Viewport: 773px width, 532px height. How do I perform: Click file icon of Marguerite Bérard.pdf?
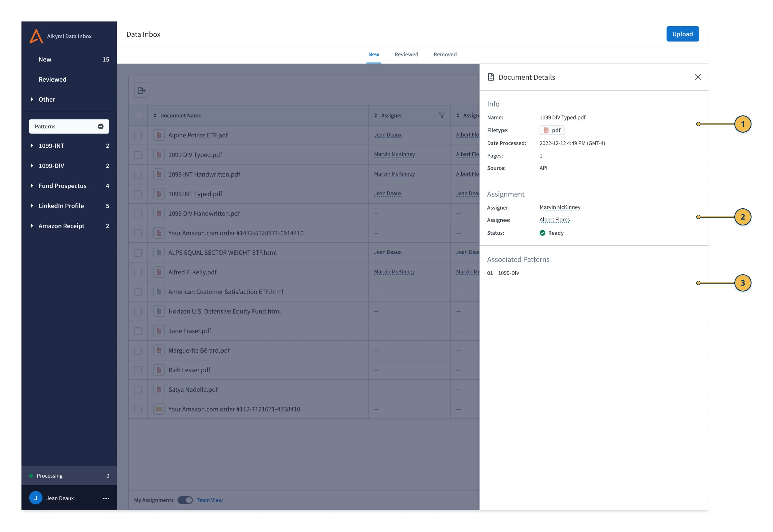pos(159,350)
